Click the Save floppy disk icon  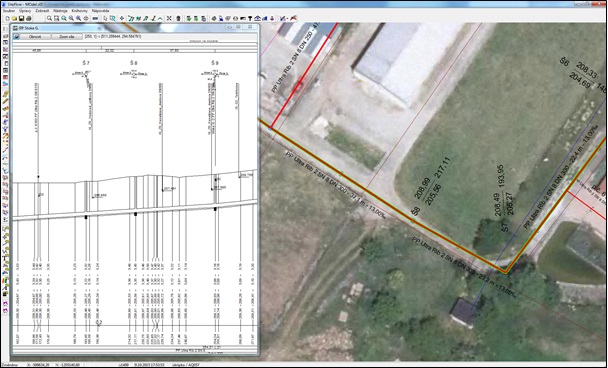pyautogui.click(x=21, y=18)
